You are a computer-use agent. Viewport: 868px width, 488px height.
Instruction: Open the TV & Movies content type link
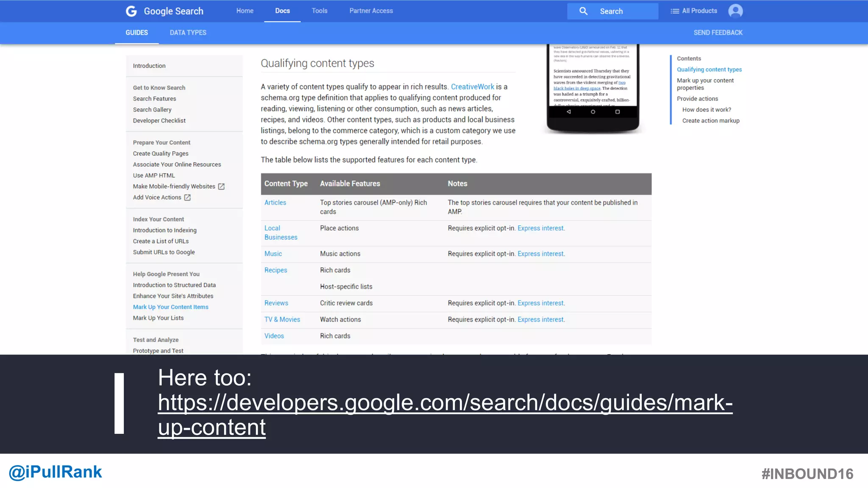pyautogui.click(x=282, y=320)
